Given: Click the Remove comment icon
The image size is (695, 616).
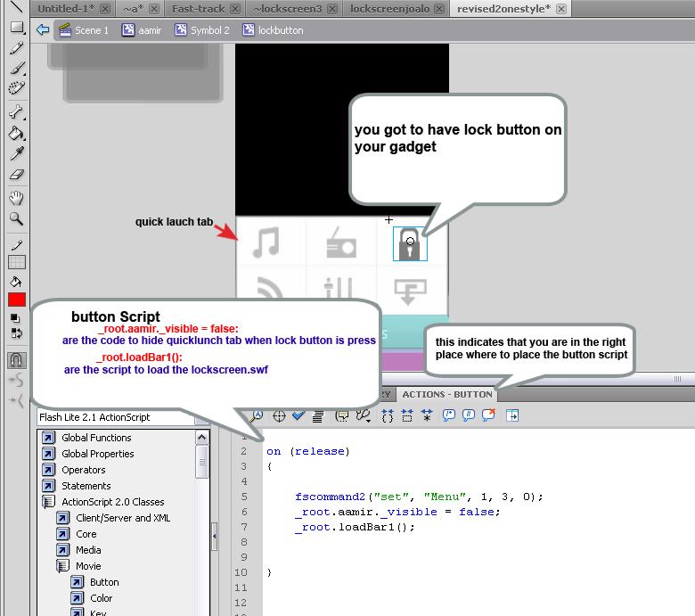Looking at the screenshot, I should coord(488,415).
